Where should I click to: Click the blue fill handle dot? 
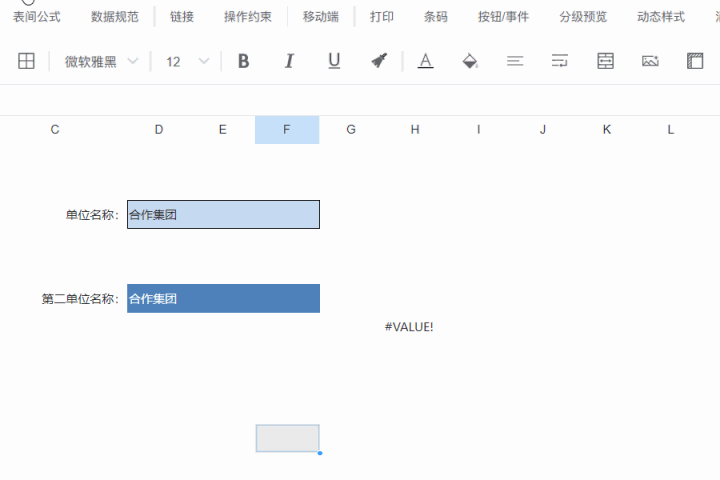[320, 453]
